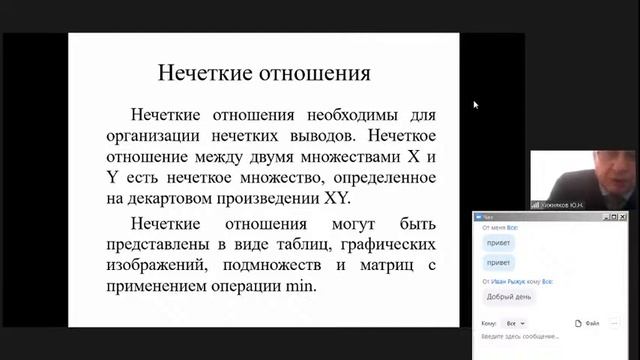Click the sender name Иван Рыжук
This screenshot has width=640, height=360.
point(508,282)
